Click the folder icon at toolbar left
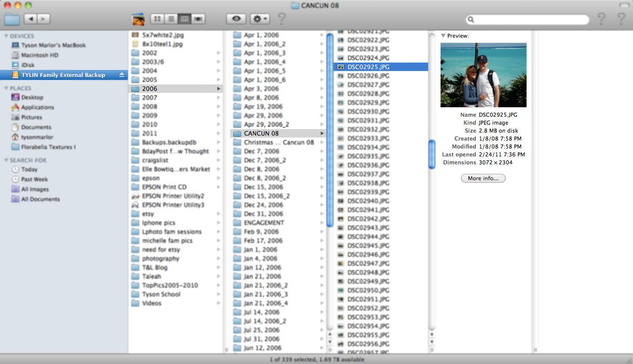 tap(12, 19)
